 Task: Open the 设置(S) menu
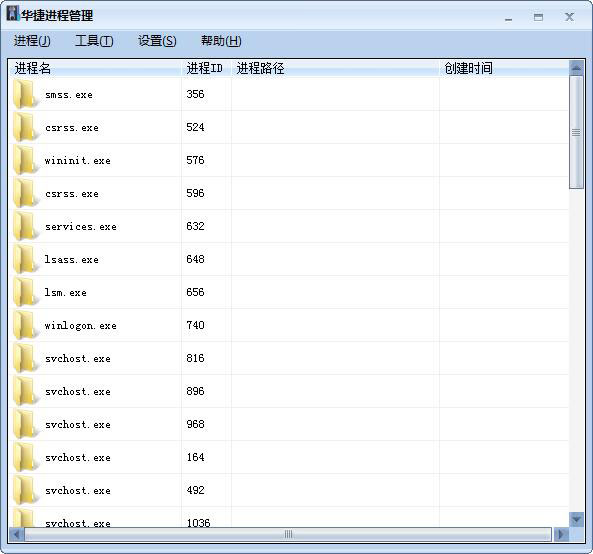tap(157, 40)
